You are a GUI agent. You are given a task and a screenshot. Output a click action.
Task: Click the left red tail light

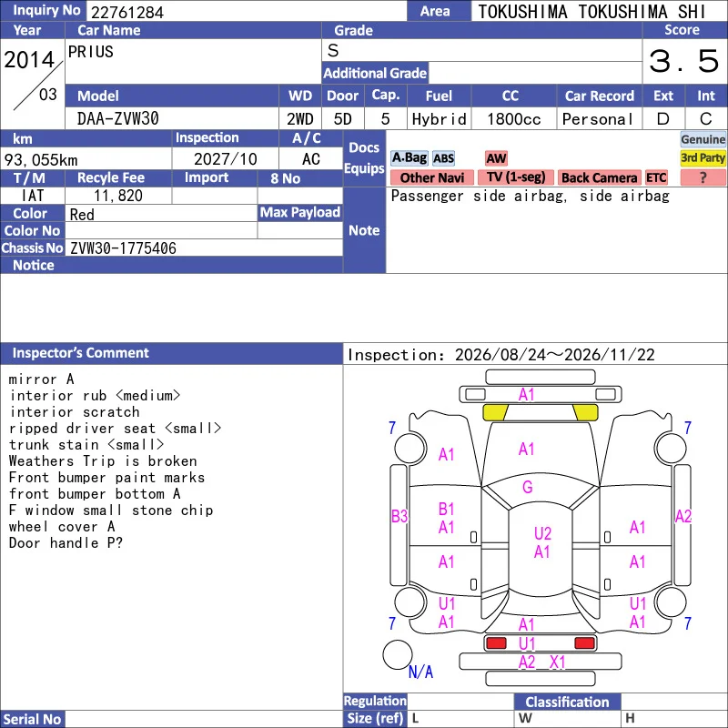pyautogui.click(x=496, y=643)
